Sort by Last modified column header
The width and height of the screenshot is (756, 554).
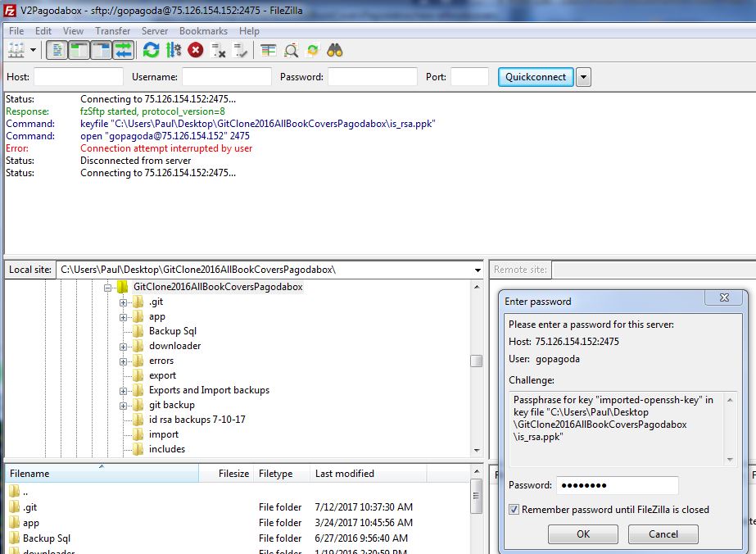(x=369, y=474)
